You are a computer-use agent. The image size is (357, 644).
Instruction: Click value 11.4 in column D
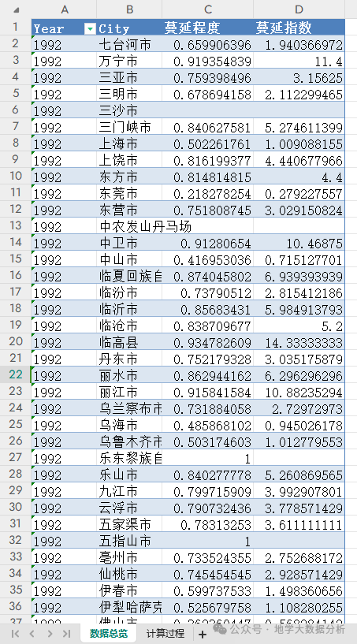pos(299,61)
